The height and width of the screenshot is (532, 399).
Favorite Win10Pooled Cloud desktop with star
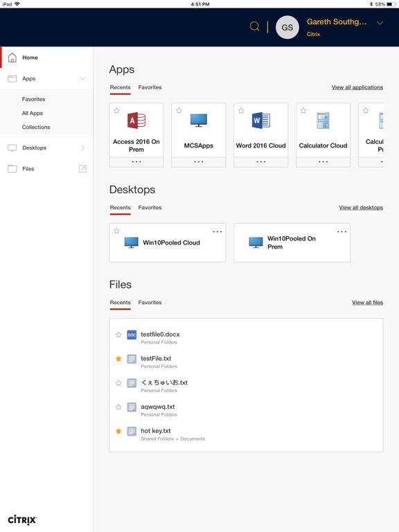pyautogui.click(x=116, y=231)
